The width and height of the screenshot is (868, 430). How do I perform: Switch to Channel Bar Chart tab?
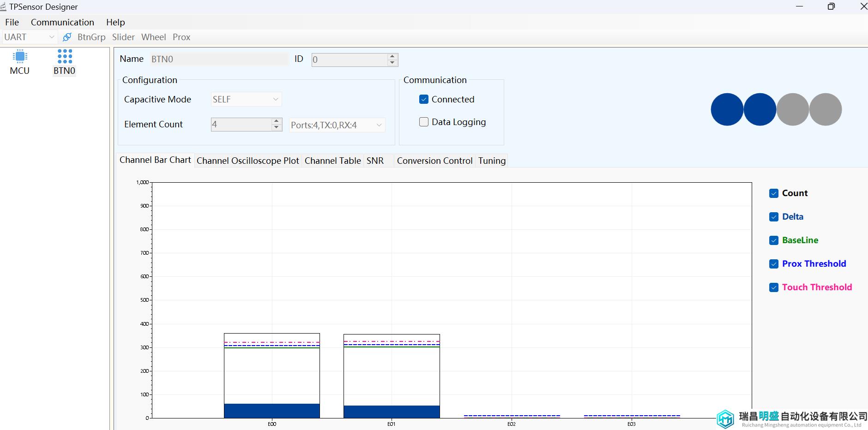pos(155,160)
